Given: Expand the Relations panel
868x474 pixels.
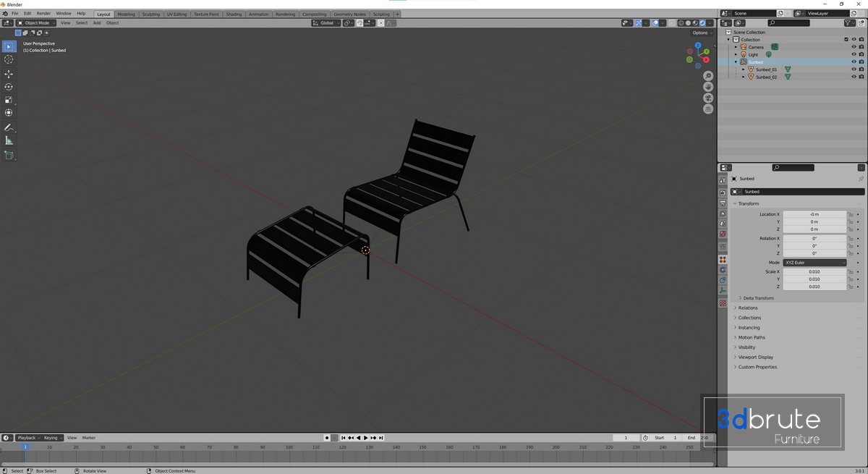Looking at the screenshot, I should (748, 308).
